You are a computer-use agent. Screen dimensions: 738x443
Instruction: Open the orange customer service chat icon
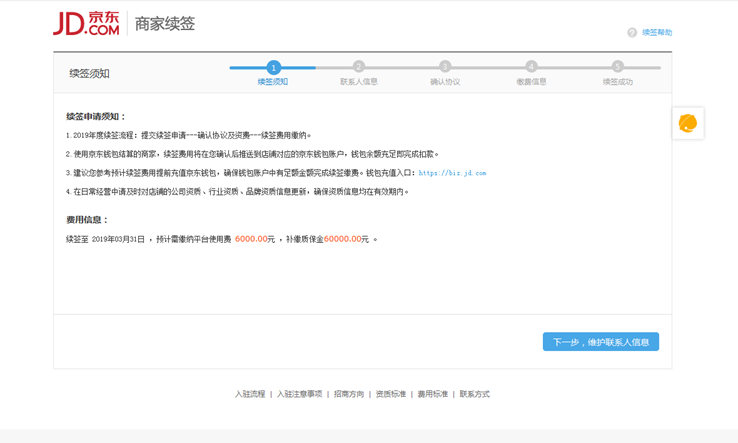688,123
